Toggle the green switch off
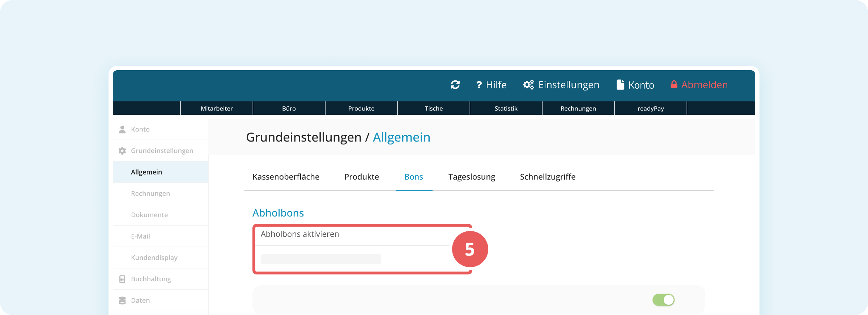The height and width of the screenshot is (315, 868). 663,300
